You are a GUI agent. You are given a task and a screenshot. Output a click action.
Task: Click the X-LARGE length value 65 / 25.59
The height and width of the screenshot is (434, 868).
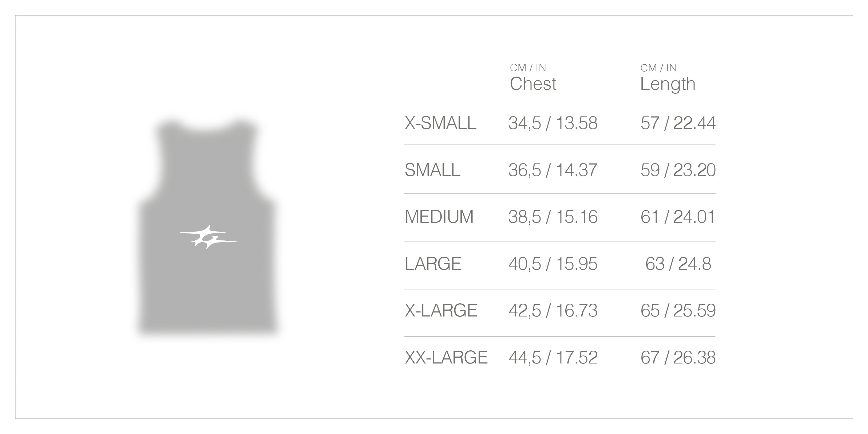678,311
